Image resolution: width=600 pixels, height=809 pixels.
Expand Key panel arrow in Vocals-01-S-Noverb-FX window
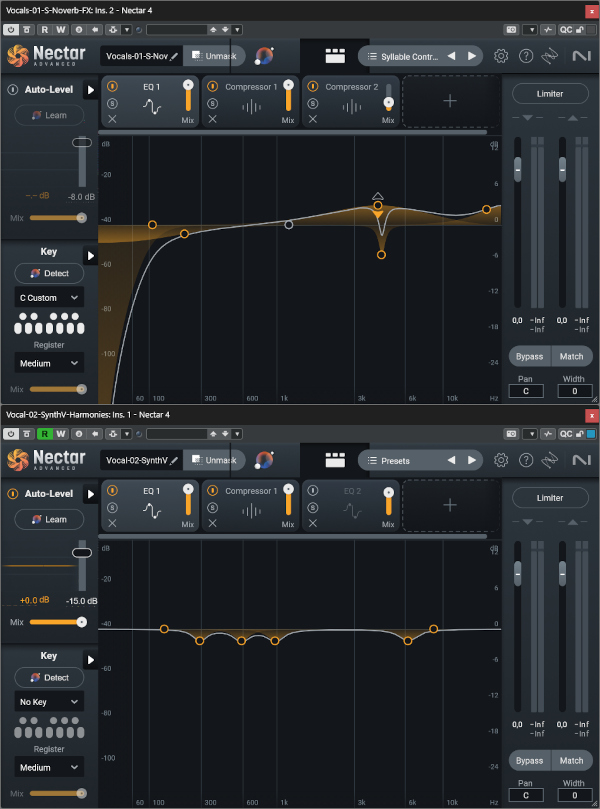coord(91,255)
